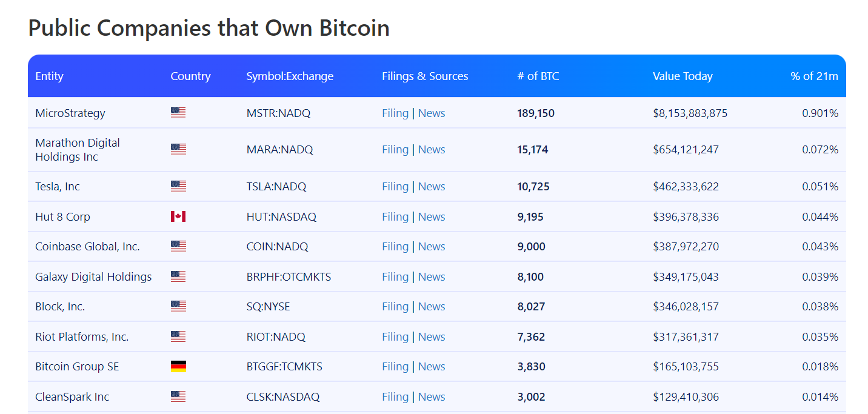
Task: Select the CleanSpark Inc entity name
Action: coord(72,397)
